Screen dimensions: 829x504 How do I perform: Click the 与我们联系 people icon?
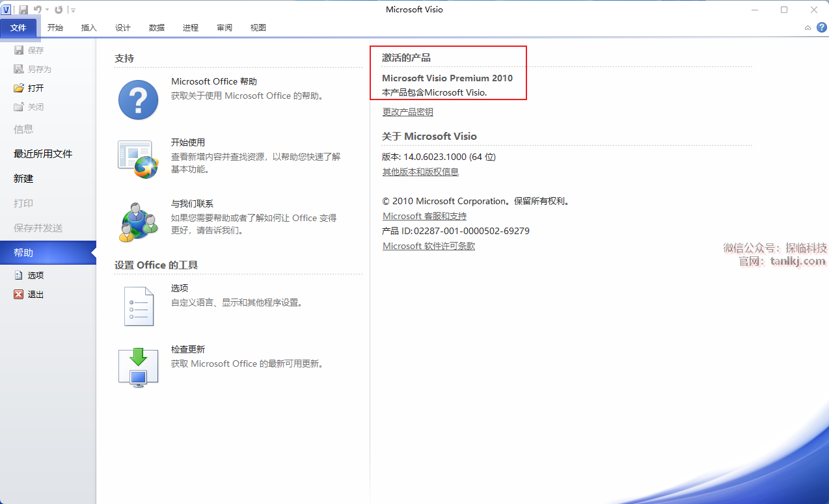click(138, 222)
